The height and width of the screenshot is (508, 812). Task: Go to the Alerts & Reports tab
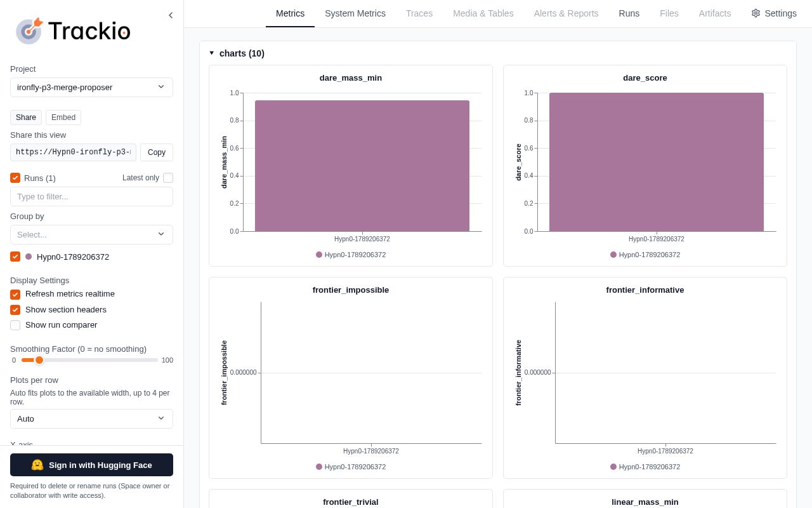point(566,13)
